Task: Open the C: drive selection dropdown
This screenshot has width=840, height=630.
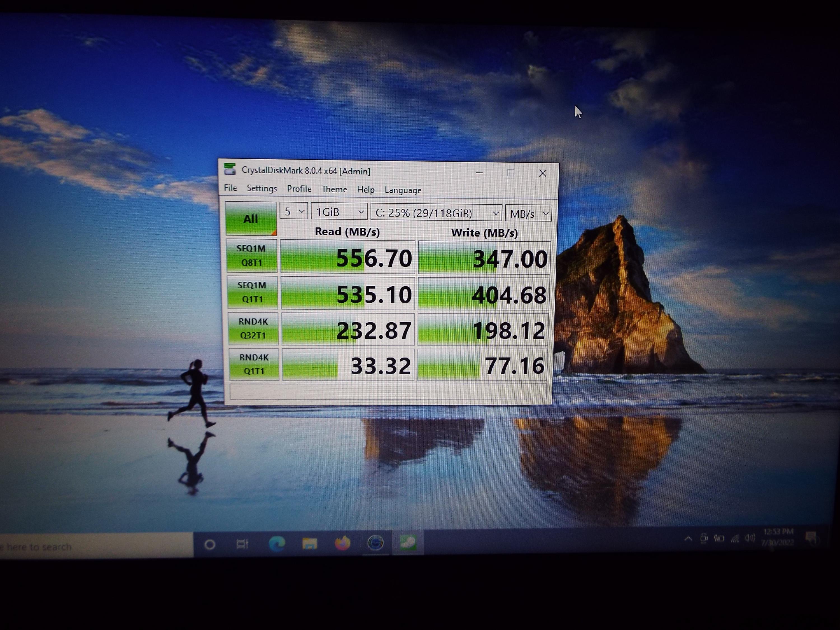Action: coord(436,213)
